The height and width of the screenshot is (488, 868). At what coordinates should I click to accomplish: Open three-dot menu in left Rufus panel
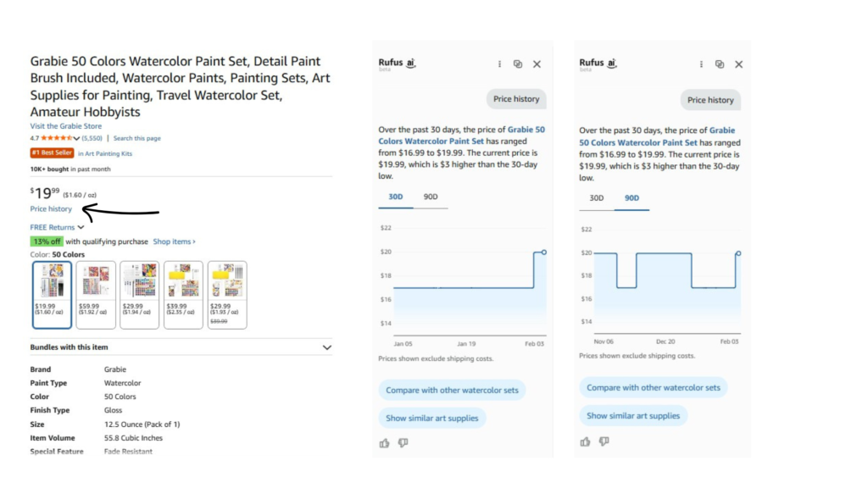point(499,64)
